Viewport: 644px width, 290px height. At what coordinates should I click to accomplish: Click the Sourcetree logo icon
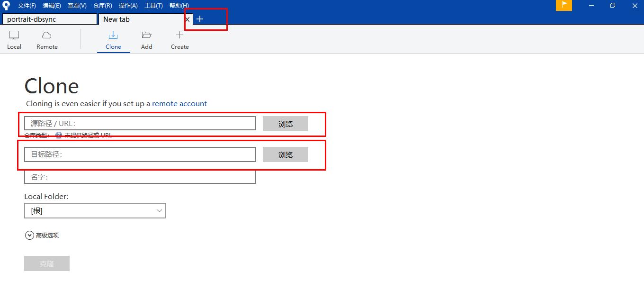[x=6, y=5]
